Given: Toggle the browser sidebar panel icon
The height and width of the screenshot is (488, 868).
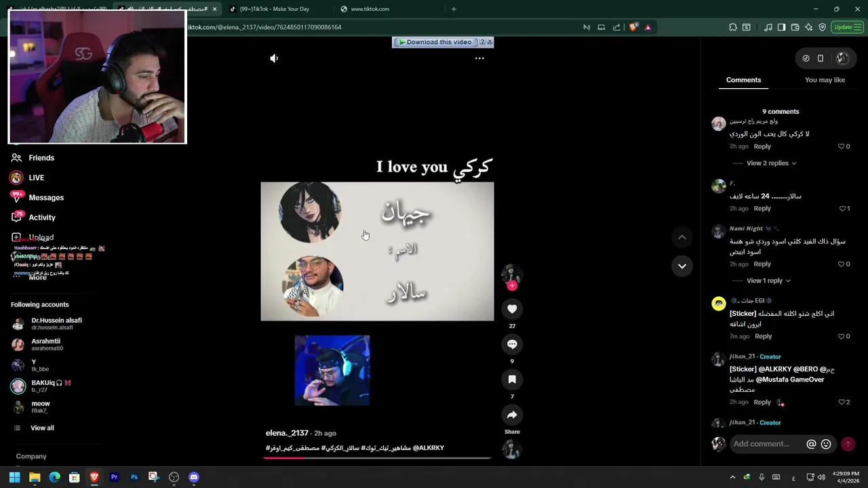Looking at the screenshot, I should pos(781,27).
